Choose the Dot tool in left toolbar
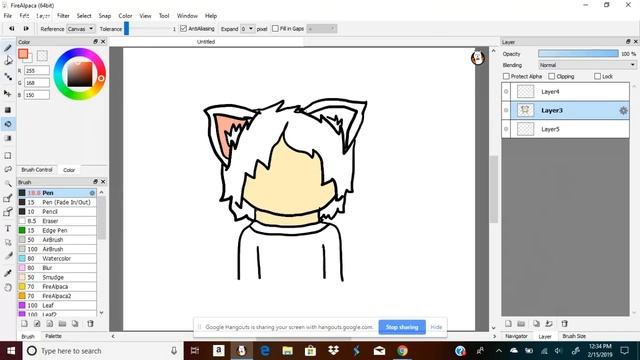Viewport: 640px width, 360px height. (8, 76)
